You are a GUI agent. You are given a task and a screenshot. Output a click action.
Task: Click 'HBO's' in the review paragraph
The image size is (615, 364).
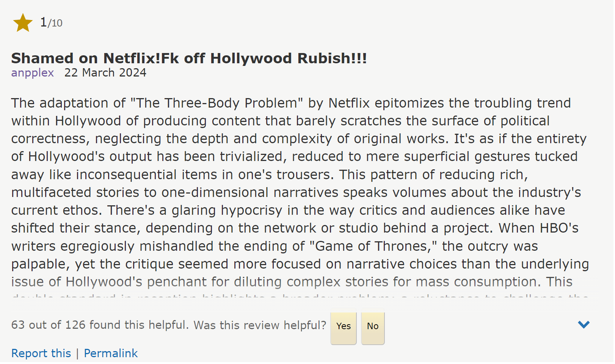click(559, 228)
